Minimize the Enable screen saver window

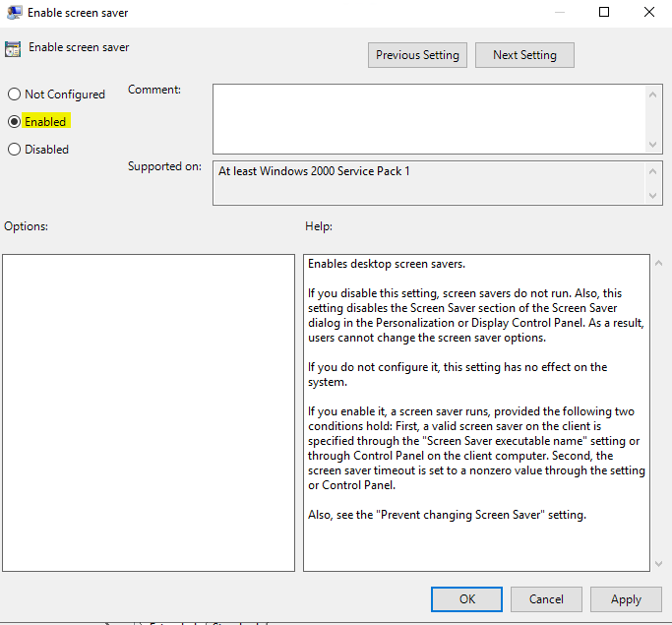click(x=559, y=13)
